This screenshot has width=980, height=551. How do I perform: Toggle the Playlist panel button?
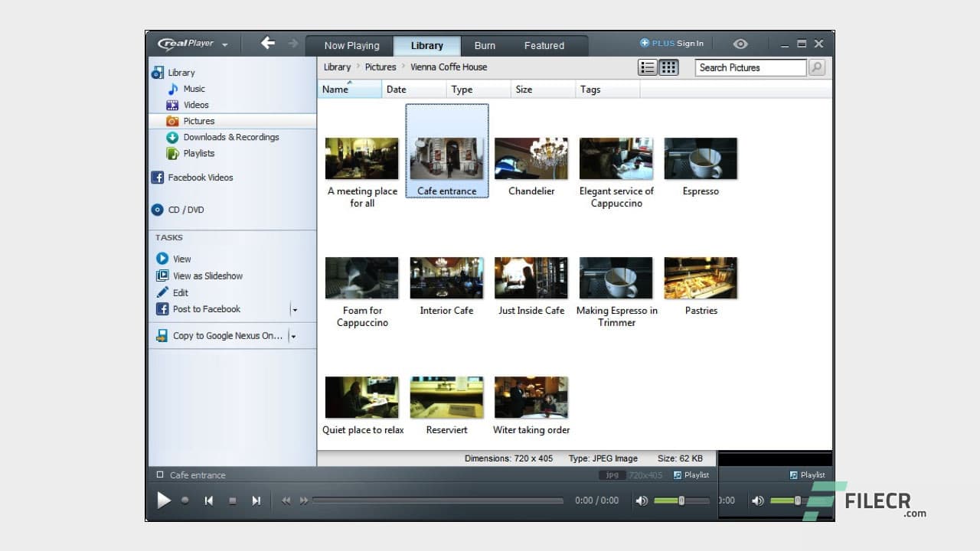[x=691, y=474]
